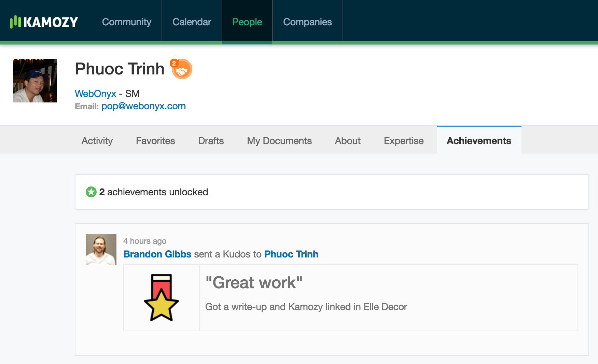The width and height of the screenshot is (598, 364).
Task: Click the Elle Decor kudos description
Action: [x=306, y=307]
